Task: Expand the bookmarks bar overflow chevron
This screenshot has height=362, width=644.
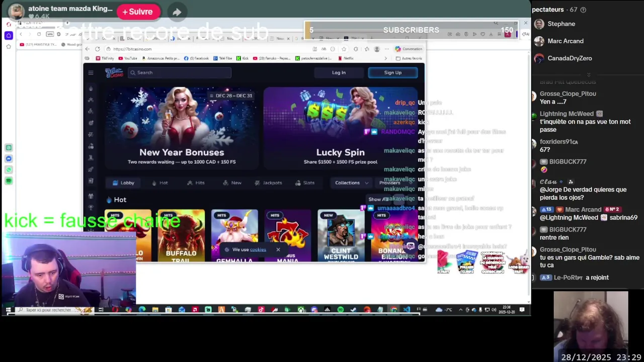Action: (386, 58)
